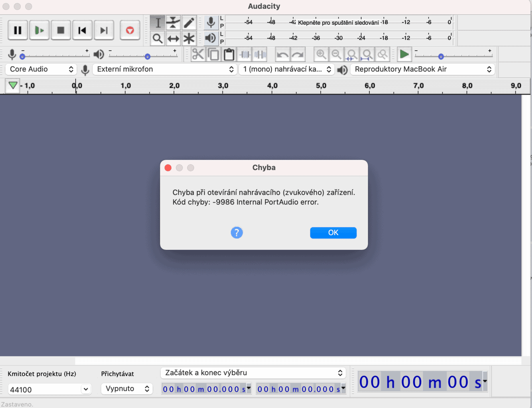Select the Envelope tool

tap(173, 23)
